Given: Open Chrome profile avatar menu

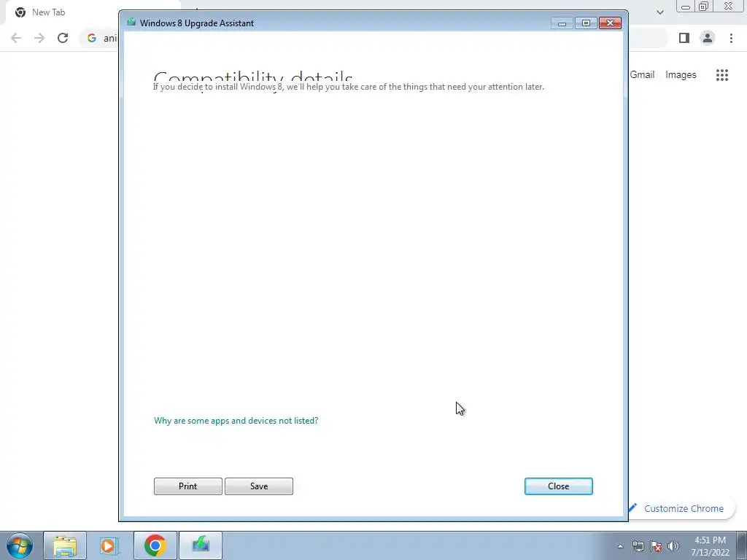Looking at the screenshot, I should click(708, 38).
